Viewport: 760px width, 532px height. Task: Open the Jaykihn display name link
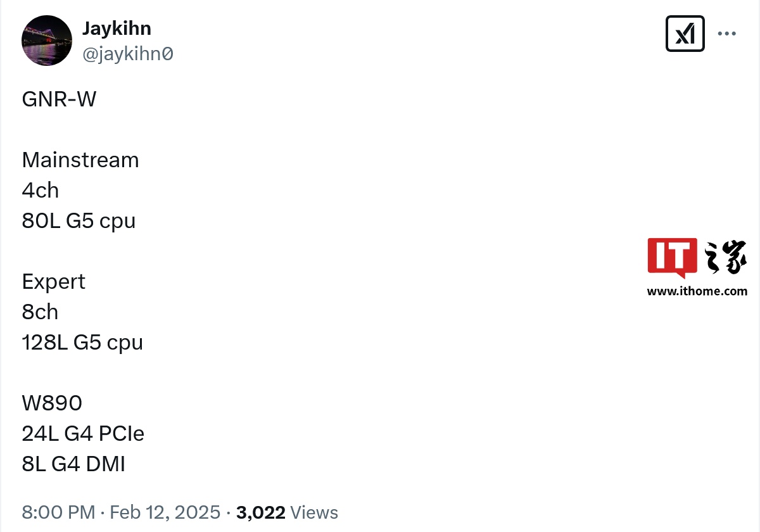(117, 28)
